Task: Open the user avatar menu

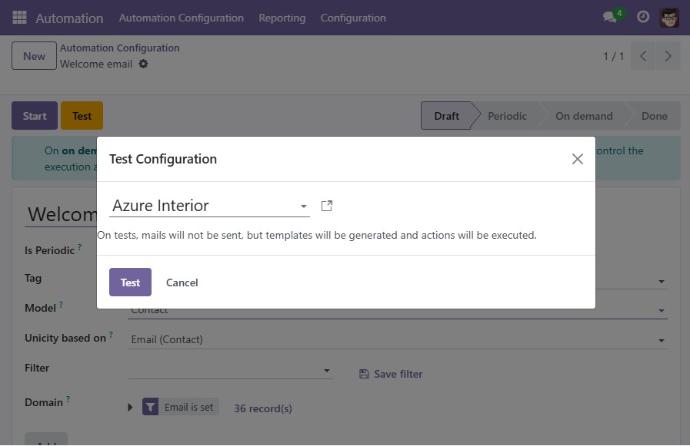Action: click(x=669, y=18)
